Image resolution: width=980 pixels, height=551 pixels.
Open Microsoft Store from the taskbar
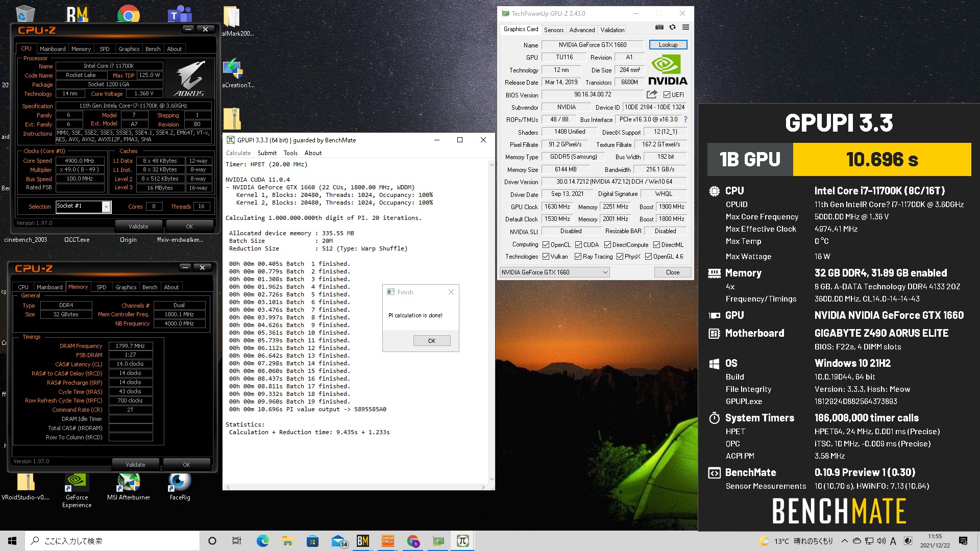[x=312, y=541]
